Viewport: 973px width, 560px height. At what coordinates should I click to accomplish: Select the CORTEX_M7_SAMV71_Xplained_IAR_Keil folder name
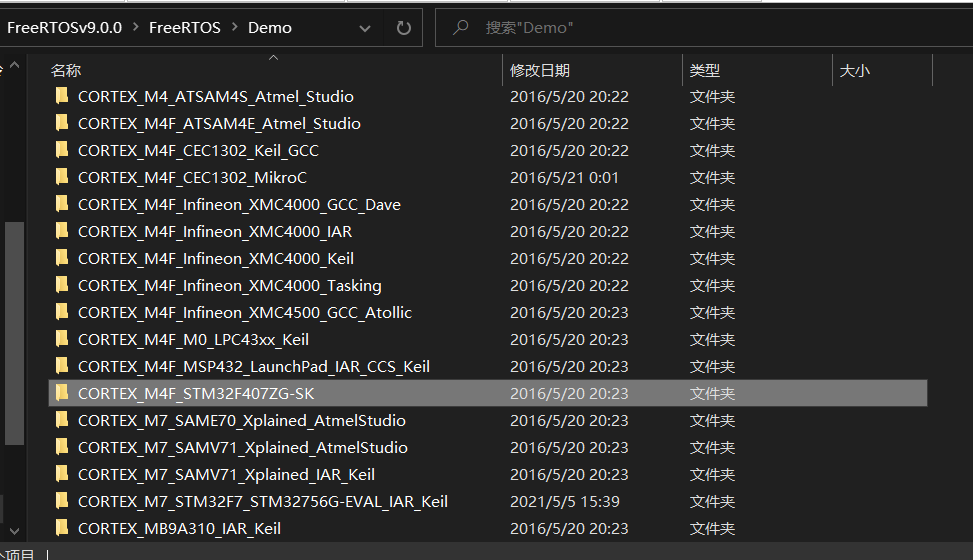[x=226, y=475]
